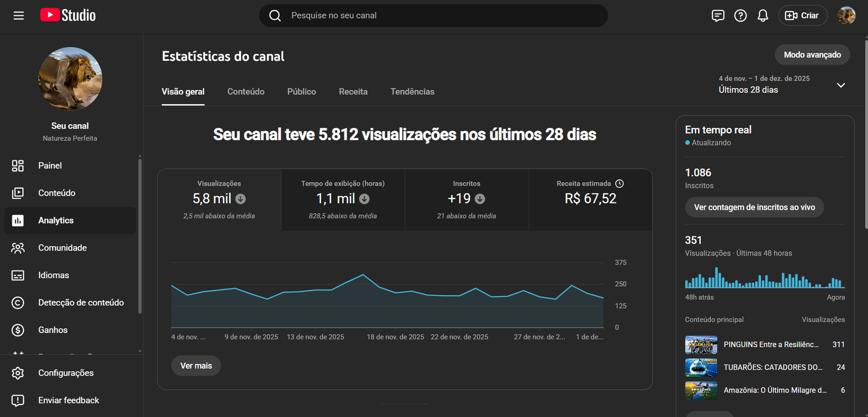Open Detecção de conteúdo in the sidebar
This screenshot has width=868, height=417.
71,303
